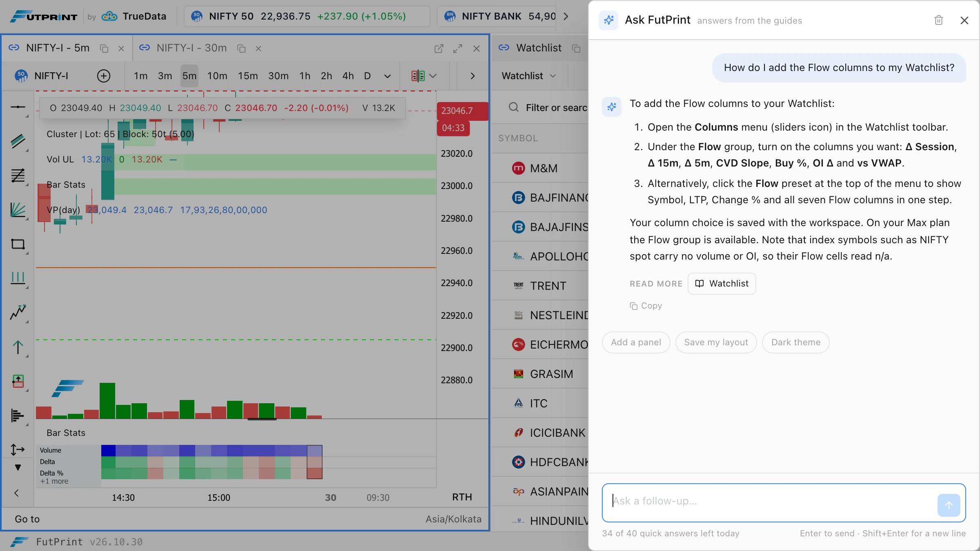
Task: Click the Dark theme suggestion
Action: pos(796,342)
